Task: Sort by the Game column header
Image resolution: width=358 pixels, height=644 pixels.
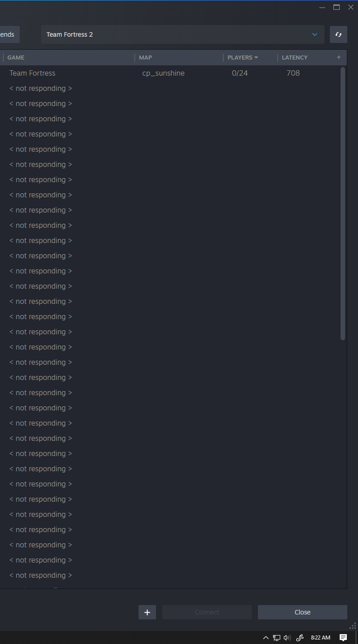Action: (x=16, y=57)
